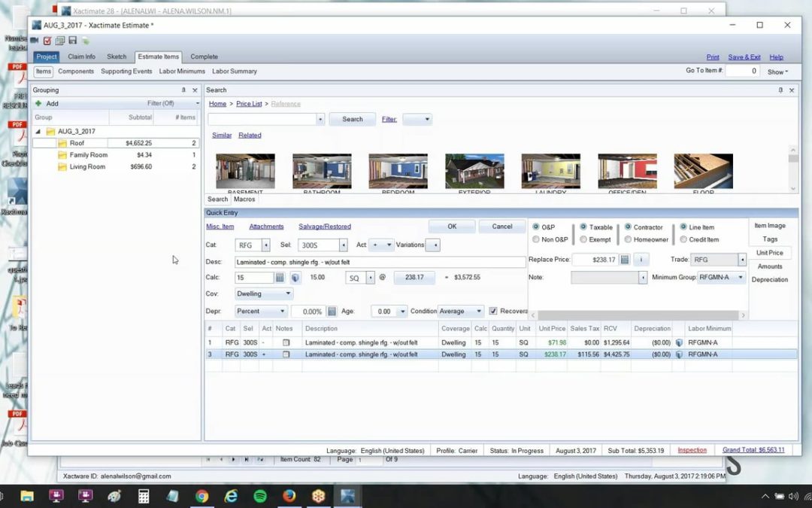
Task: Click the Save & Exit link
Action: 744,57
